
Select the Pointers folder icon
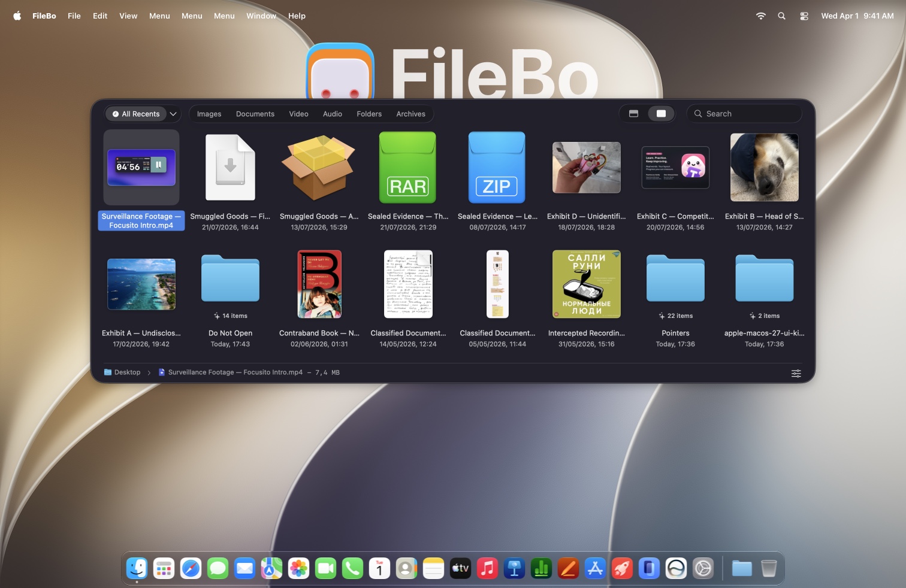(675, 278)
